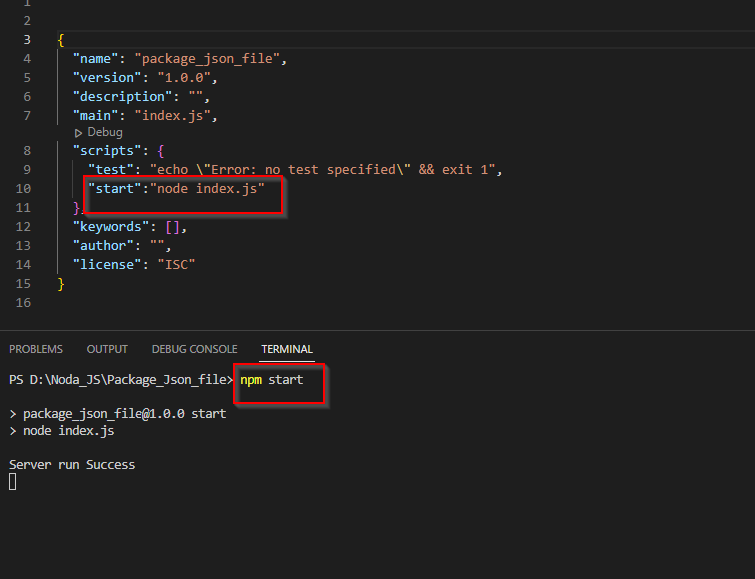This screenshot has height=579, width=755.
Task: Click the terminal prompt path D:\Noda_JS\Package_Json_file
Action: 129,380
